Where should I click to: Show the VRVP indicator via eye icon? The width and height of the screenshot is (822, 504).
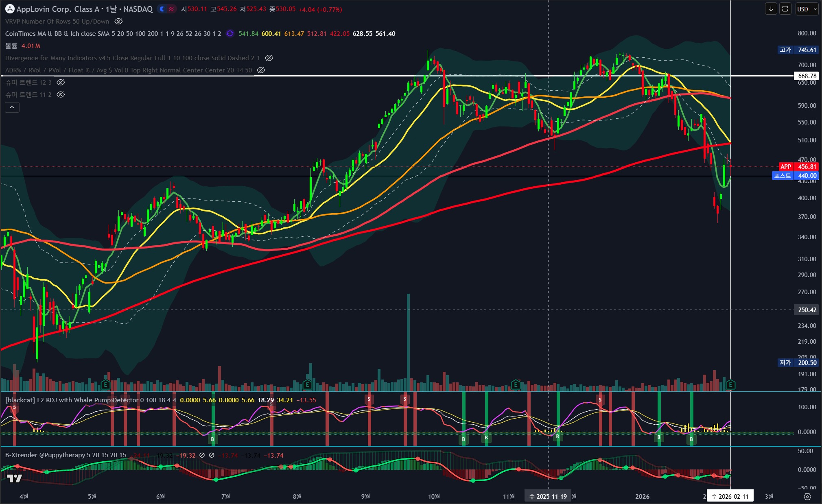click(118, 21)
